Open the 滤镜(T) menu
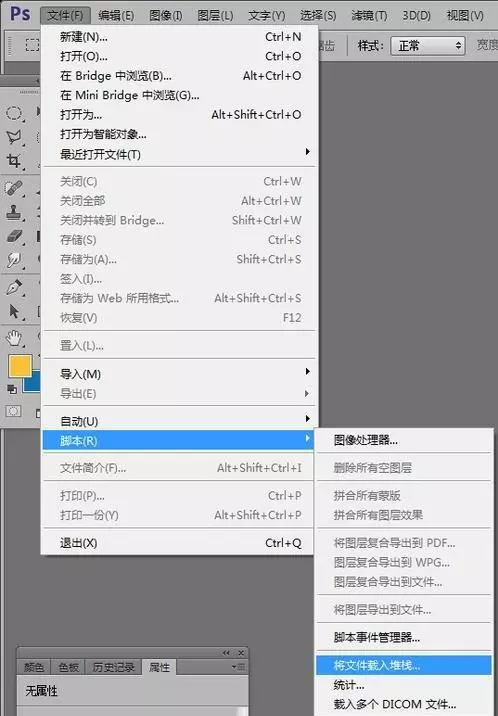This screenshot has height=716, width=498. point(369,16)
